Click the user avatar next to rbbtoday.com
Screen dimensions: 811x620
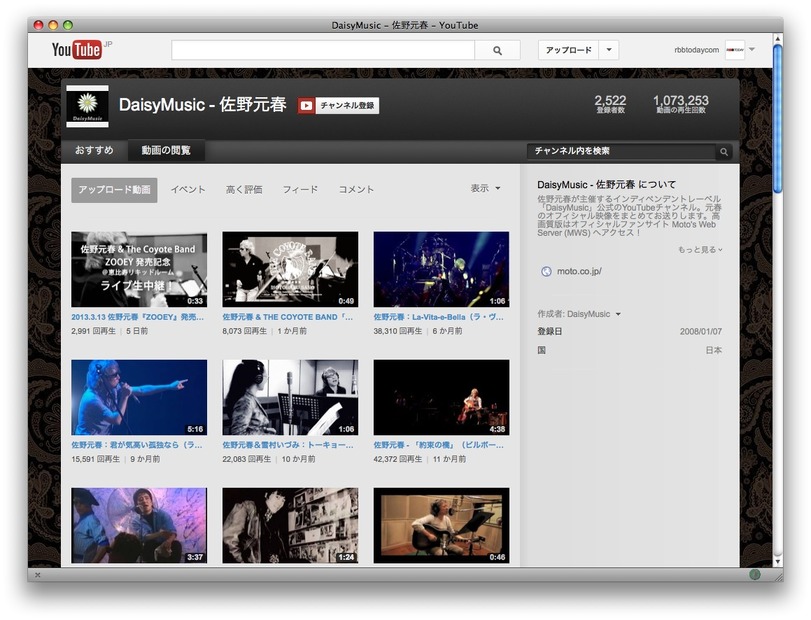point(735,50)
